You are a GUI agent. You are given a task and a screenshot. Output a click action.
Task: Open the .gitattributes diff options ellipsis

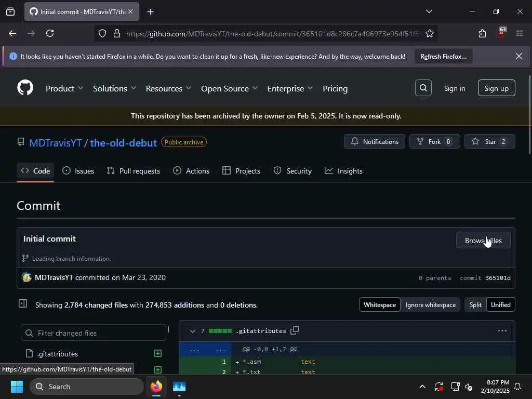click(x=502, y=330)
